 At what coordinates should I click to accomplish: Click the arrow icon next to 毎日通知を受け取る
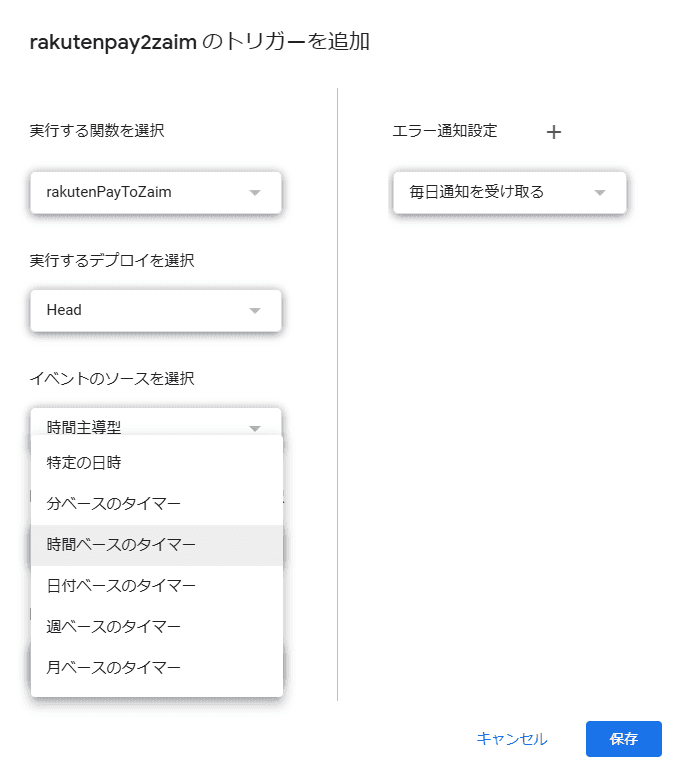click(x=600, y=193)
